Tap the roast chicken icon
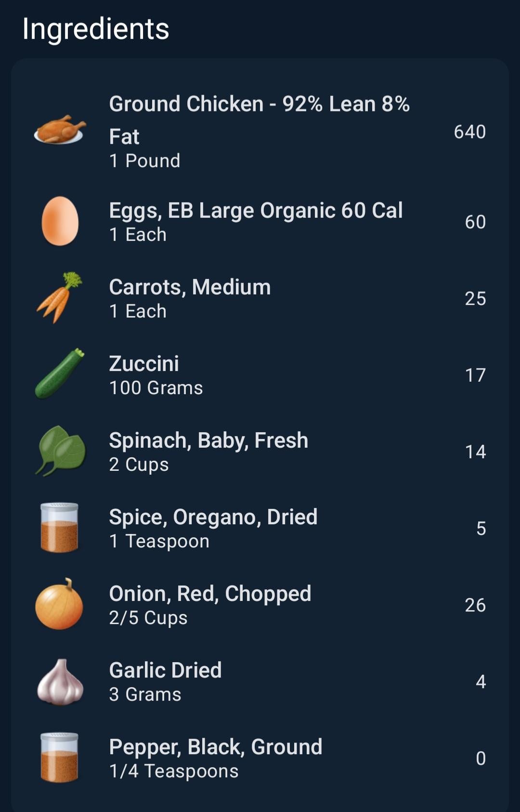Screen dimensions: 520x812 (x=60, y=130)
